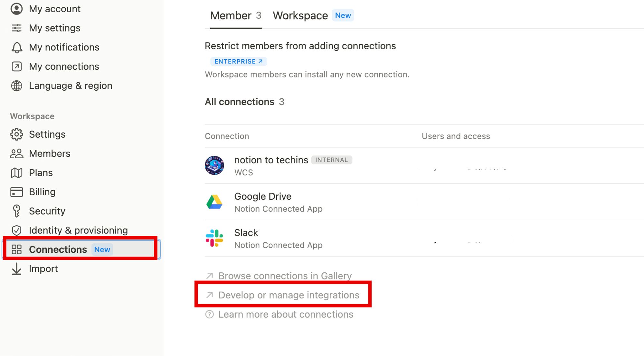
Task: Click the My connections icon
Action: pyautogui.click(x=16, y=66)
